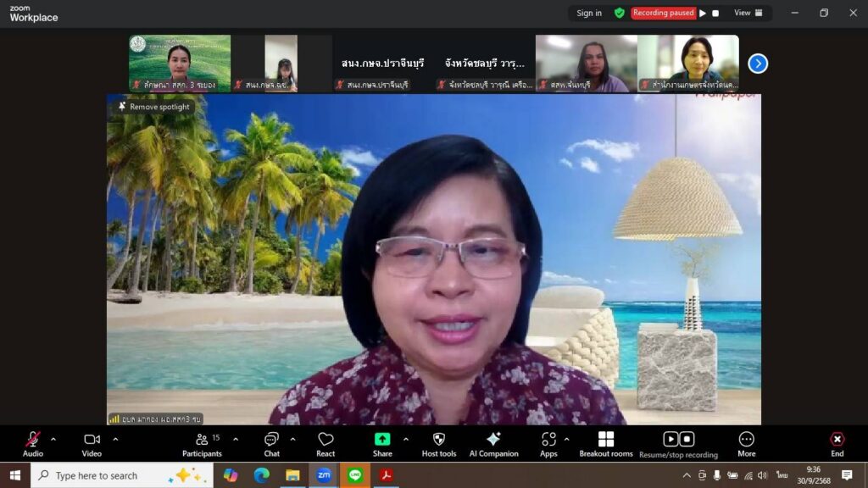Expand share options arrow beside Share
The image size is (868, 488).
[405, 439]
